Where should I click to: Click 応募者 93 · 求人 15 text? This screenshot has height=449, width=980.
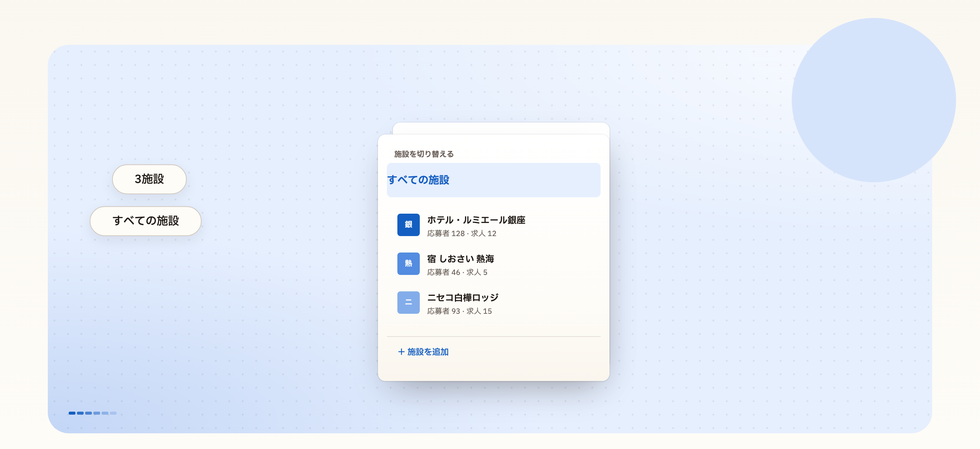point(459,311)
